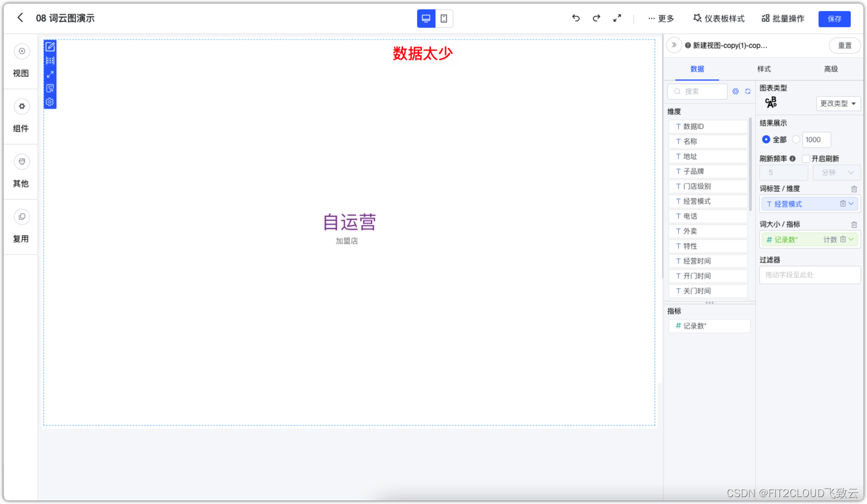The image size is (867, 504).
Task: Collapse the right property panel
Action: (x=674, y=45)
